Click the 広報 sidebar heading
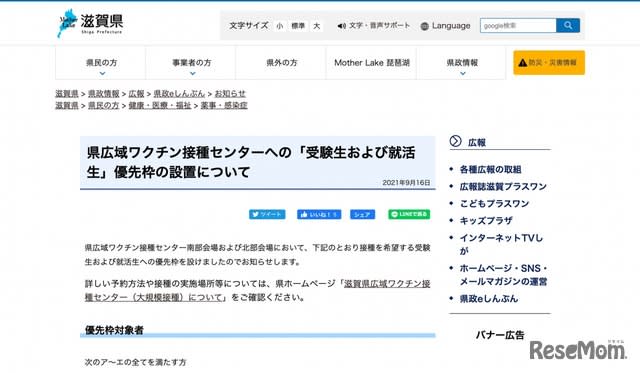Viewport: 640px width, 373px height. coord(477,142)
